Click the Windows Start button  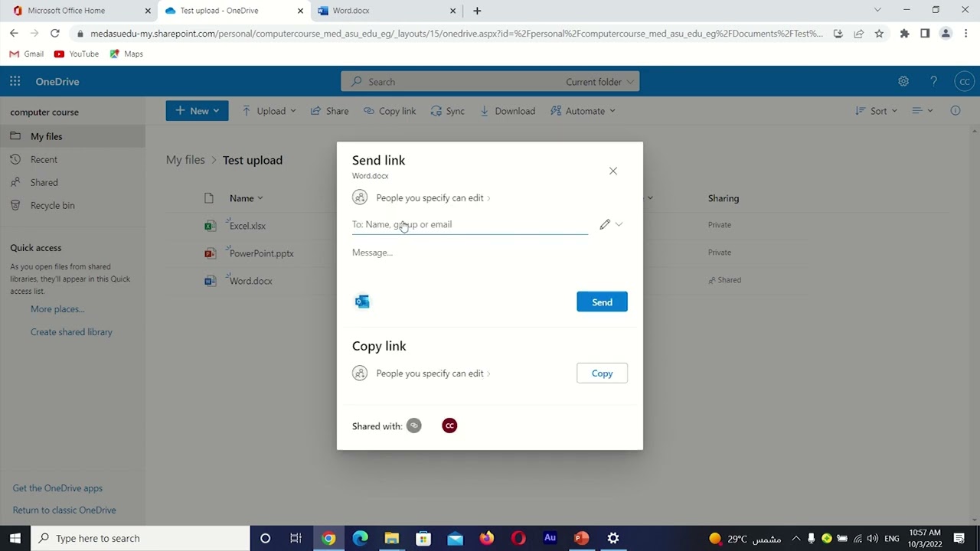tap(15, 538)
